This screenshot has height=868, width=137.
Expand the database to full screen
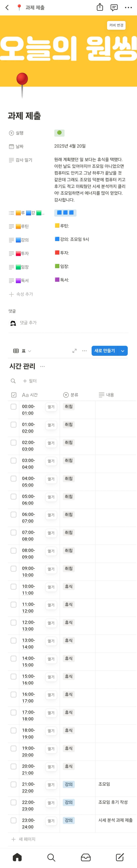point(74,351)
